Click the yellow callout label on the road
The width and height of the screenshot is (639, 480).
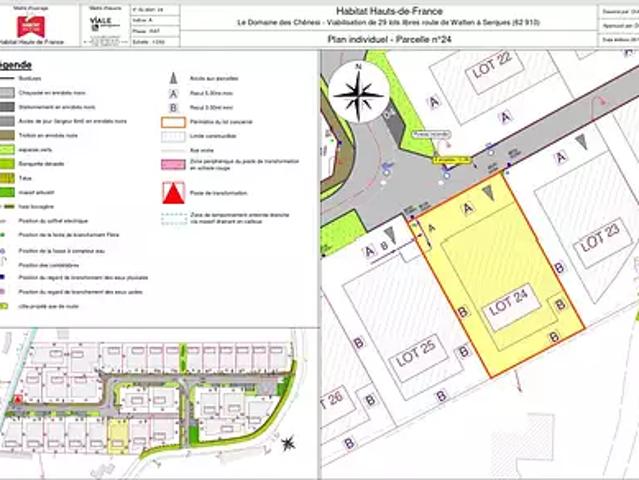tap(452, 160)
